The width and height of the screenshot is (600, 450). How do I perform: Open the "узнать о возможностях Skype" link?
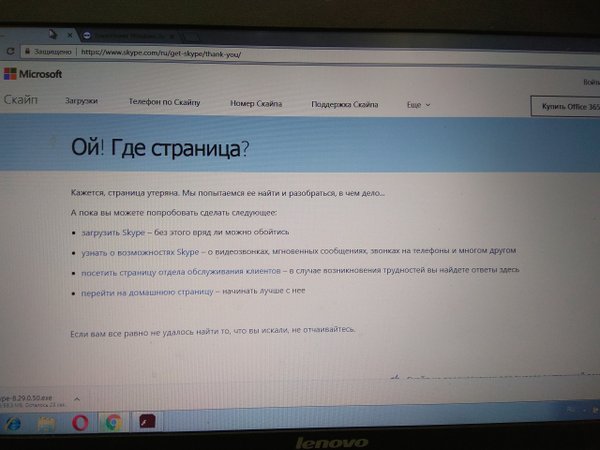coord(141,252)
